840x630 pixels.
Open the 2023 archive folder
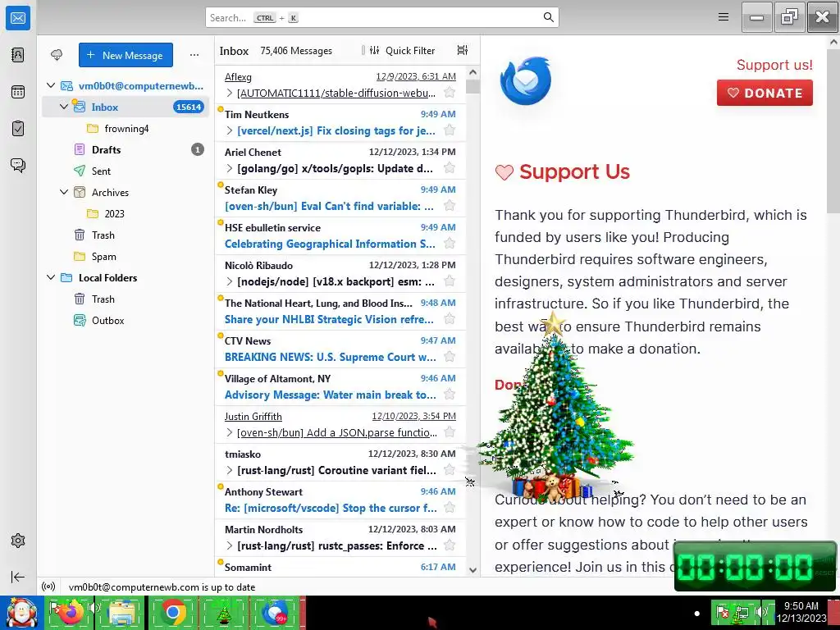click(x=126, y=213)
